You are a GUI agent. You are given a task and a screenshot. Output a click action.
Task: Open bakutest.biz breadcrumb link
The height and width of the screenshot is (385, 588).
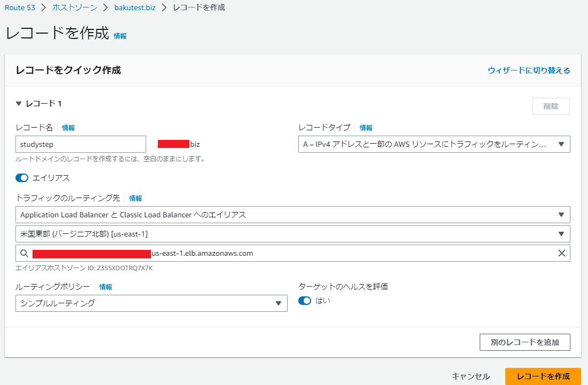tap(135, 7)
